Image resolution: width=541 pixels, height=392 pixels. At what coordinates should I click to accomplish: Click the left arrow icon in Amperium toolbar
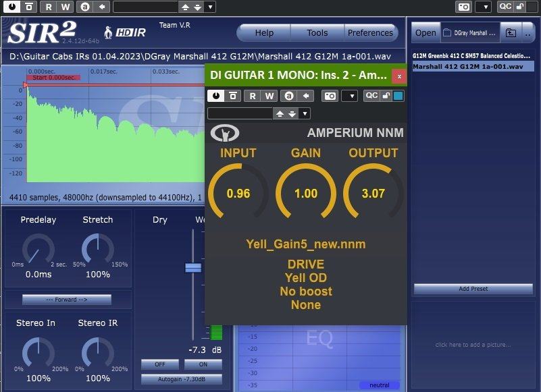[306, 96]
